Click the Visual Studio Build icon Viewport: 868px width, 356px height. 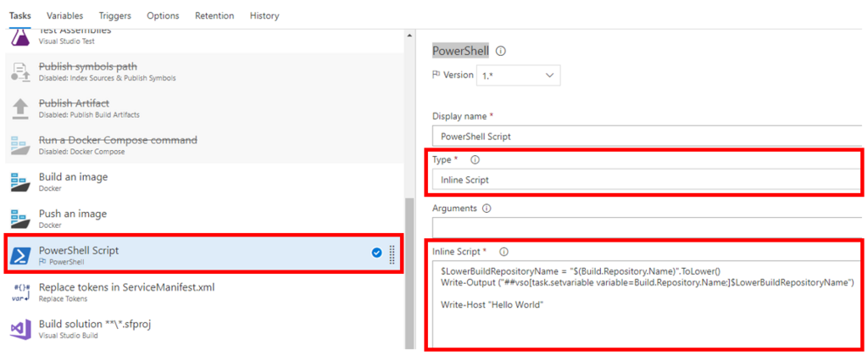pyautogui.click(x=21, y=329)
